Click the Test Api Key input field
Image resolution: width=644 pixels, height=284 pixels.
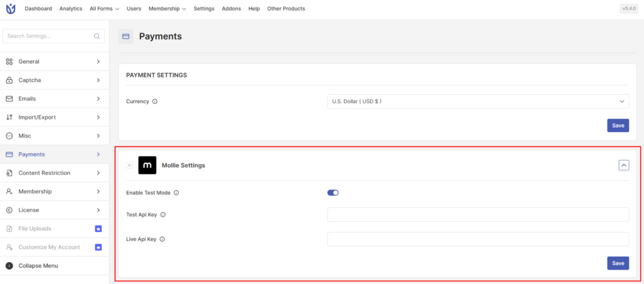478,215
